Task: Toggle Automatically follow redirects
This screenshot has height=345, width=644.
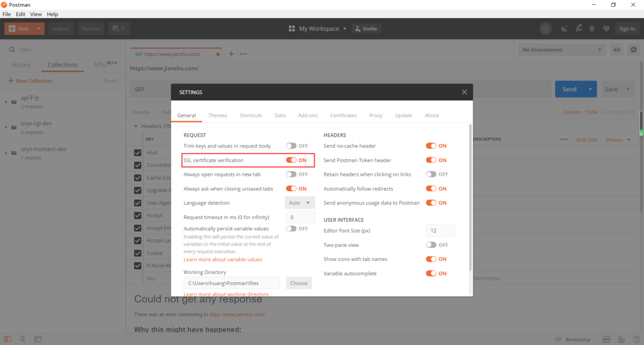Action: click(x=431, y=189)
